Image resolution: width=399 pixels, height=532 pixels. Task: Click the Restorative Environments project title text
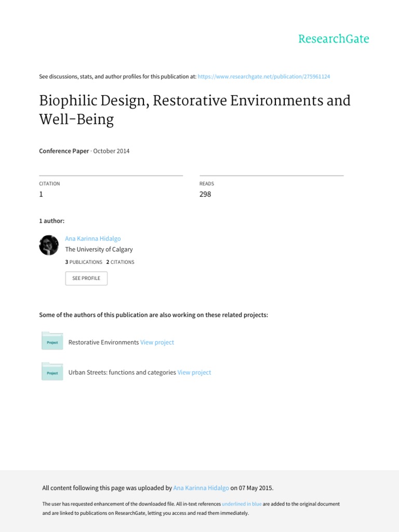point(103,342)
